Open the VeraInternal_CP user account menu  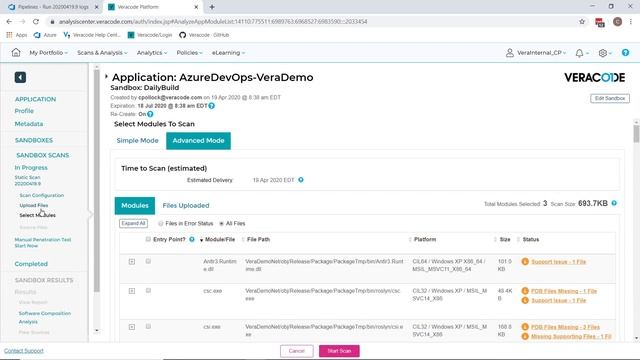point(536,53)
